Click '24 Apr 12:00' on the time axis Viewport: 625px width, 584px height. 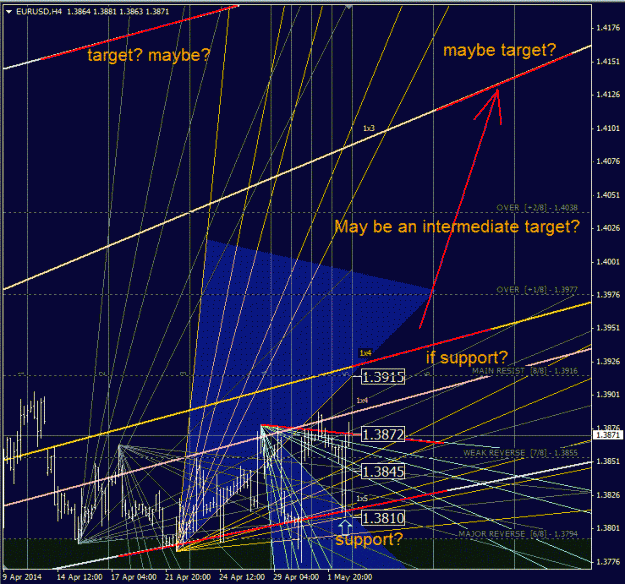click(242, 577)
